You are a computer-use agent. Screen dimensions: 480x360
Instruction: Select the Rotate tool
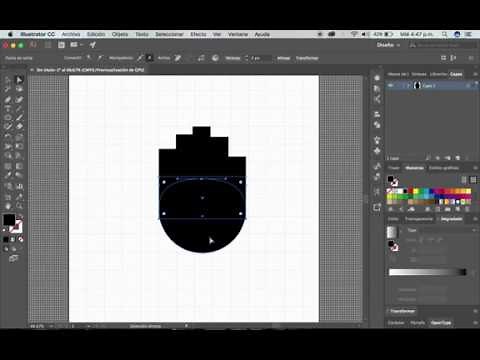8,137
